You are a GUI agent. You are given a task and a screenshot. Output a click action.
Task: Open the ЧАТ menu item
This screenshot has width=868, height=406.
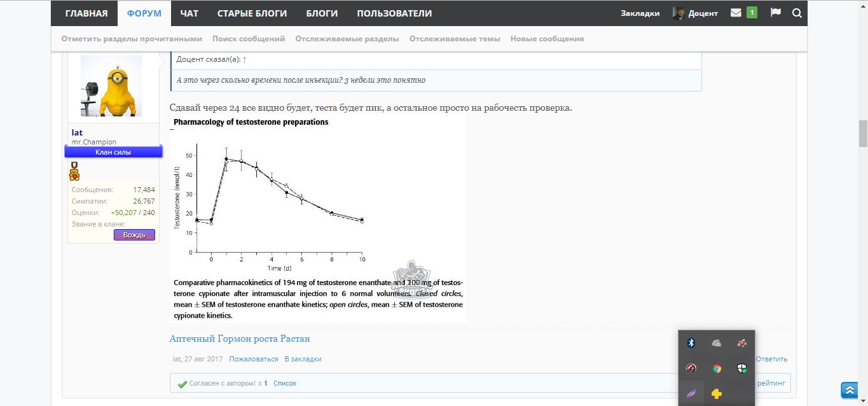coord(189,13)
